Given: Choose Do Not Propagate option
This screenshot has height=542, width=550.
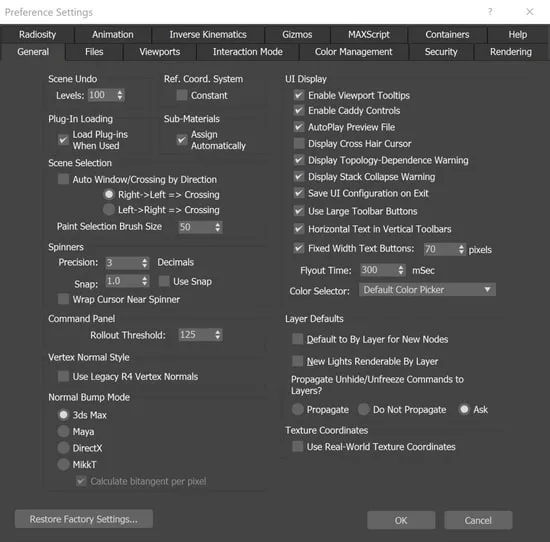Looking at the screenshot, I should (364, 409).
